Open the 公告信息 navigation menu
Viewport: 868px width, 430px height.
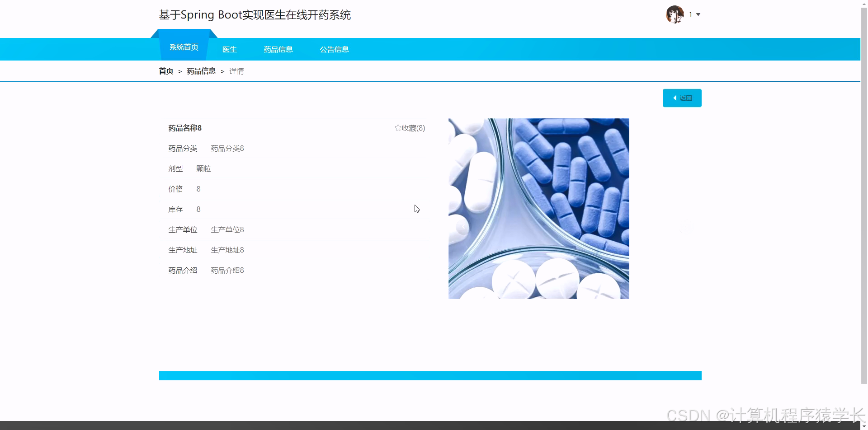[x=334, y=49]
